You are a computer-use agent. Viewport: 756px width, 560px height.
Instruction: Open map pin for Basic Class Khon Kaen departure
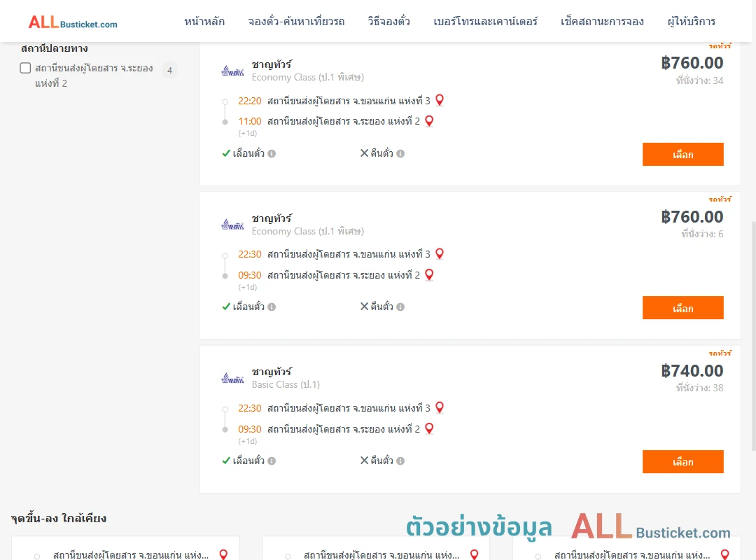tap(439, 407)
